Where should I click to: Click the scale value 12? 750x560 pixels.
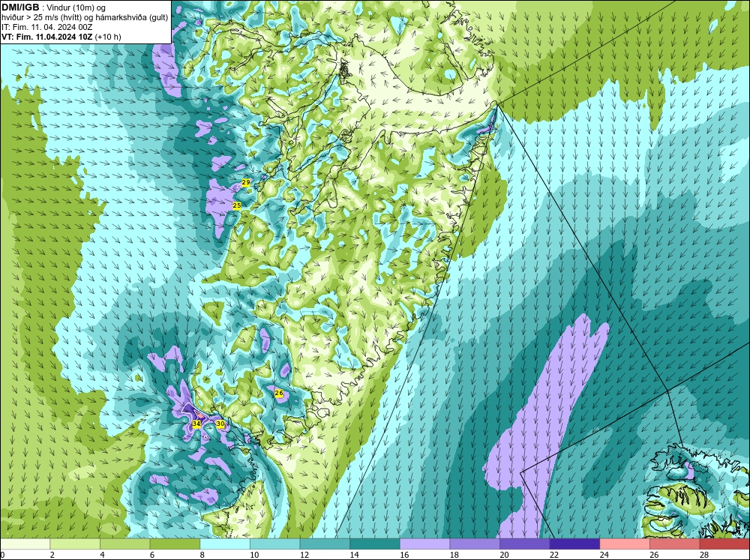pos(304,555)
